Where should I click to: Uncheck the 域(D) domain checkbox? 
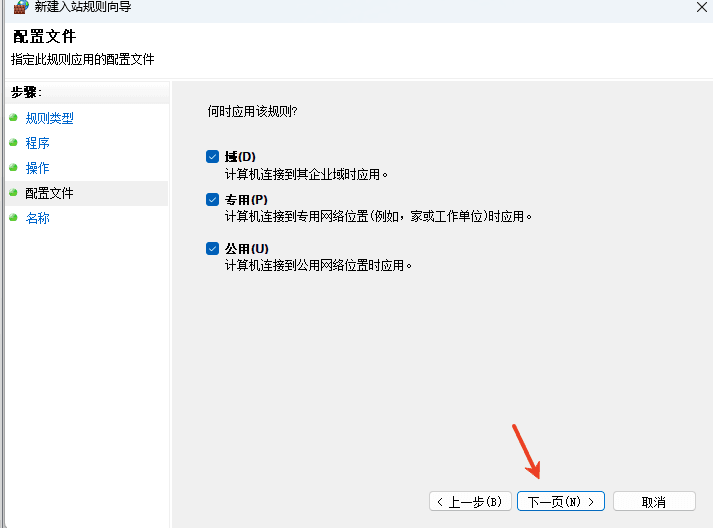(x=212, y=156)
